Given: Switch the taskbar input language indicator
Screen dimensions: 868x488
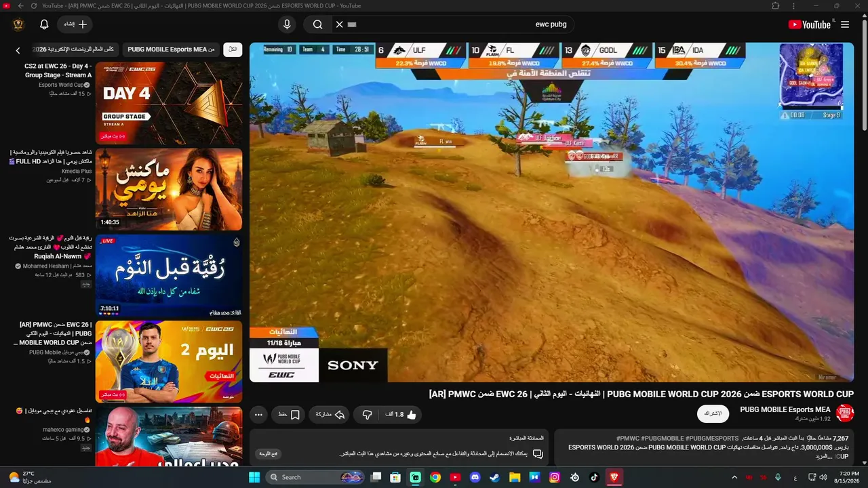Looking at the screenshot, I should coord(795,477).
